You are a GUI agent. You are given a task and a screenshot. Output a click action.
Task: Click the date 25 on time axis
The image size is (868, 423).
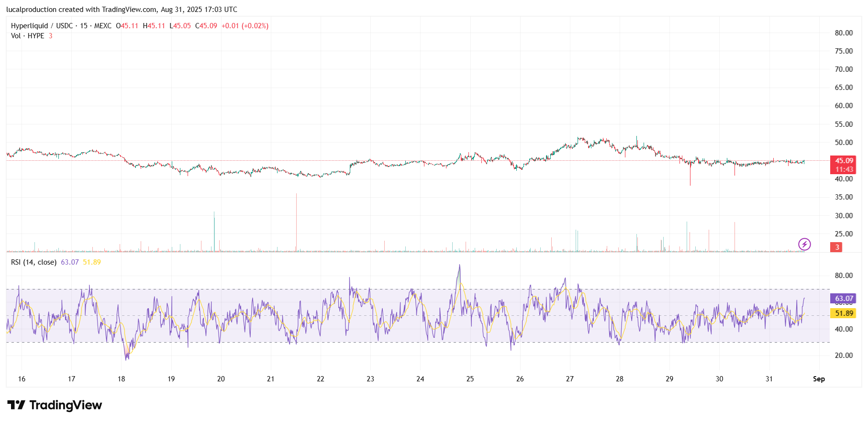click(470, 379)
